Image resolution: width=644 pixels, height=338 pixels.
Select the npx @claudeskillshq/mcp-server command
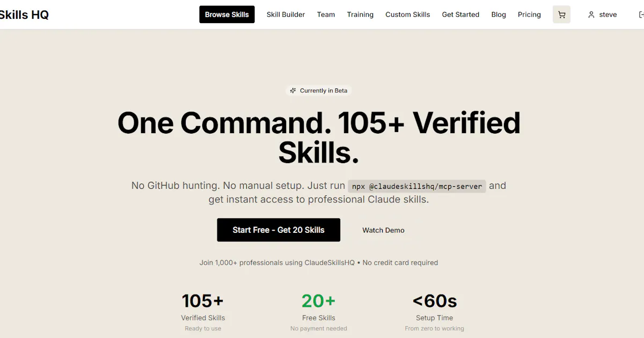pos(417,186)
